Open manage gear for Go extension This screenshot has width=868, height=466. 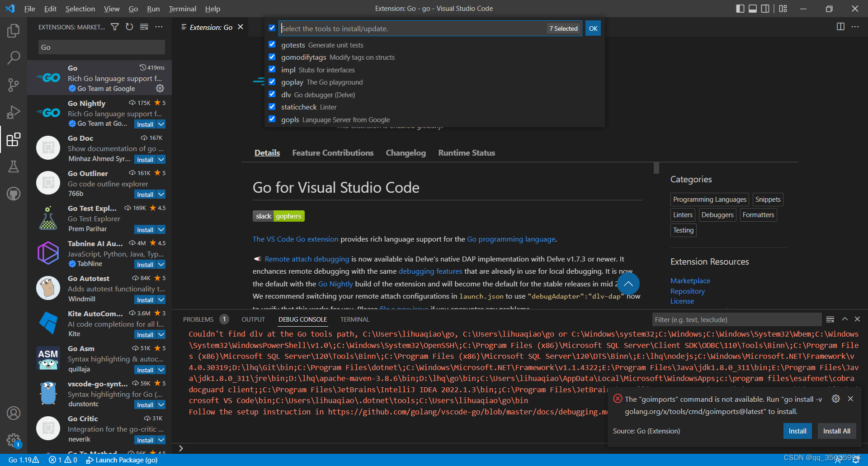point(160,88)
